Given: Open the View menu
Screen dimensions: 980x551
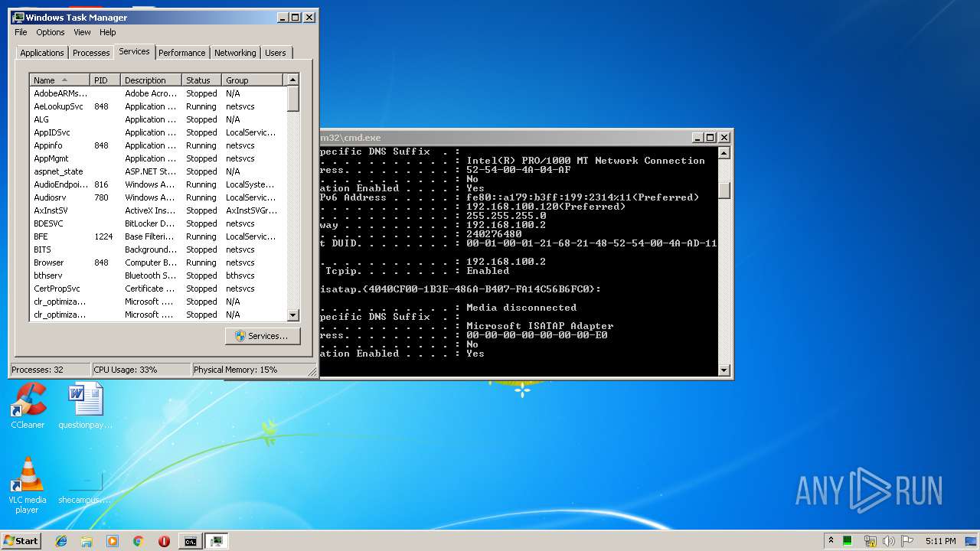Looking at the screenshot, I should click(x=82, y=32).
